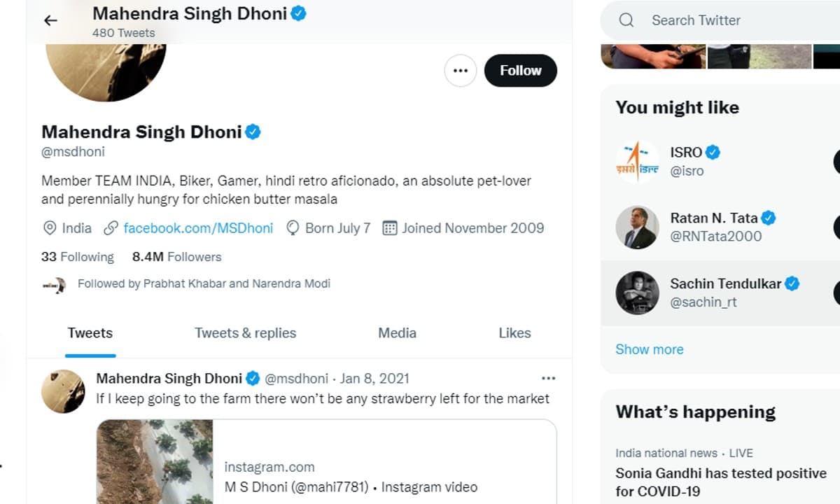This screenshot has width=840, height=504.
Task: Click the back arrow icon
Action: (50, 20)
